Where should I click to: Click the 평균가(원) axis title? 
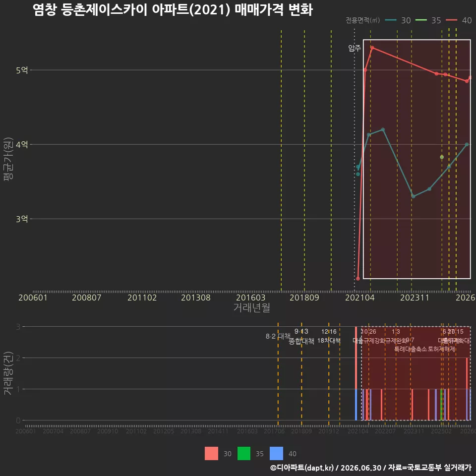click(8, 159)
